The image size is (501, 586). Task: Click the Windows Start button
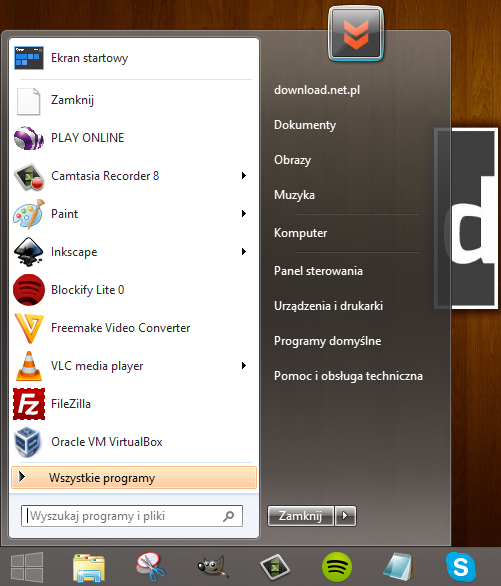[27, 567]
